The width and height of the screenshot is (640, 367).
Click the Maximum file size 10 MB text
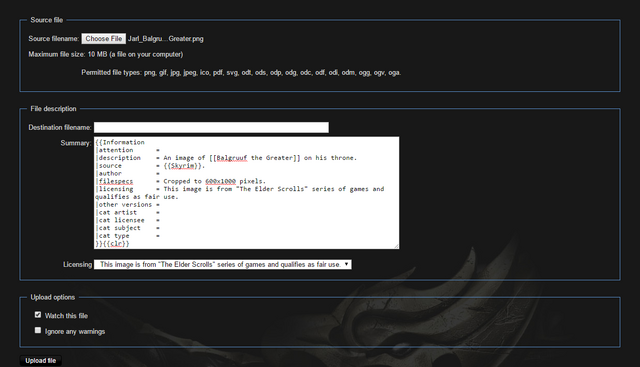106,54
